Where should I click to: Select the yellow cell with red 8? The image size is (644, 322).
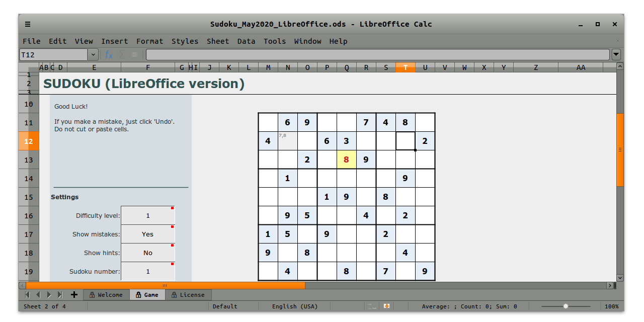(347, 159)
